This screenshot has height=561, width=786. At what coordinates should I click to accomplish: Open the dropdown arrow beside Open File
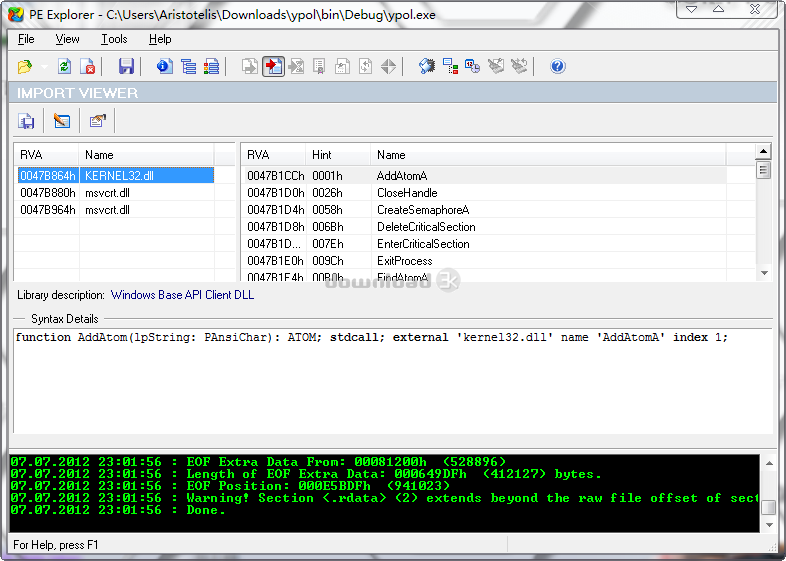(x=45, y=66)
